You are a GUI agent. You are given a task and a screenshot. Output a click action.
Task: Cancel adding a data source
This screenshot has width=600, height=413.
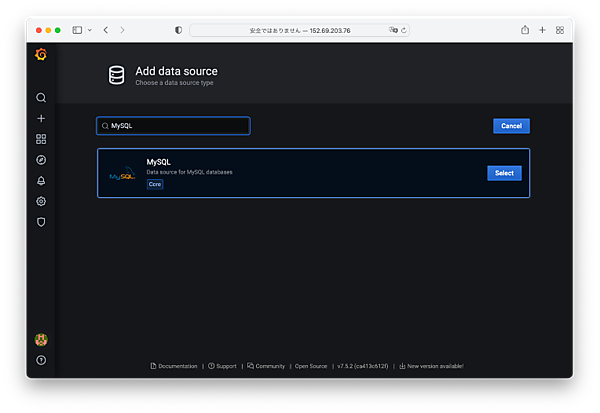click(511, 126)
